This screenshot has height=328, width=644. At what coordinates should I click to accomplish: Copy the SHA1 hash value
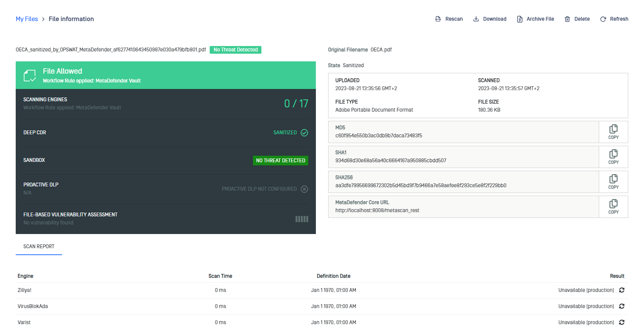click(x=613, y=157)
